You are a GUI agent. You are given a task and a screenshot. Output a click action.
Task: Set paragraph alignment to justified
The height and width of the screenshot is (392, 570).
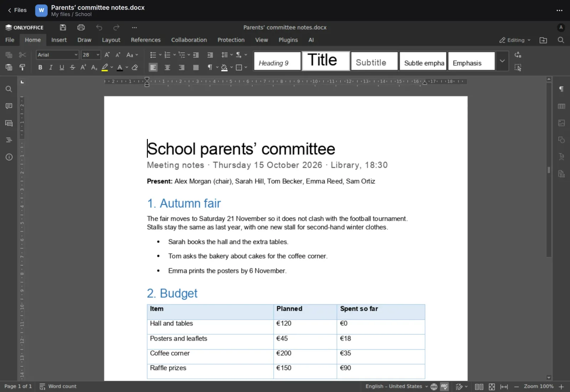pyautogui.click(x=196, y=67)
